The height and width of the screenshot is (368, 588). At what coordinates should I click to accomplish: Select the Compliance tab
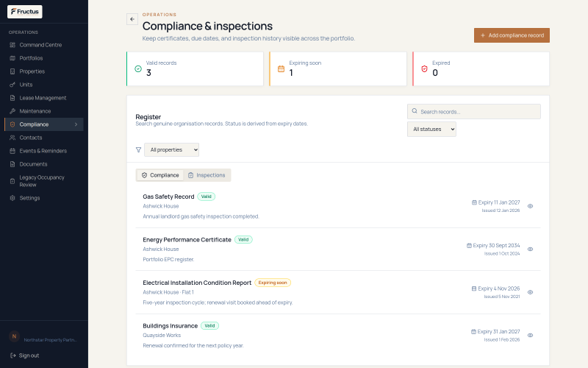coord(160,175)
